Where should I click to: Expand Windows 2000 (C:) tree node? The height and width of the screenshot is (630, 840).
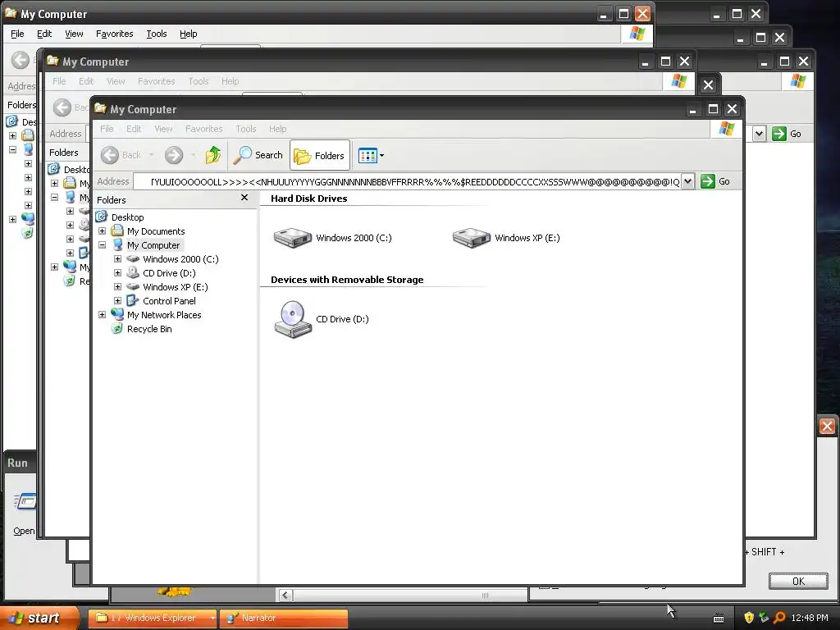118,258
